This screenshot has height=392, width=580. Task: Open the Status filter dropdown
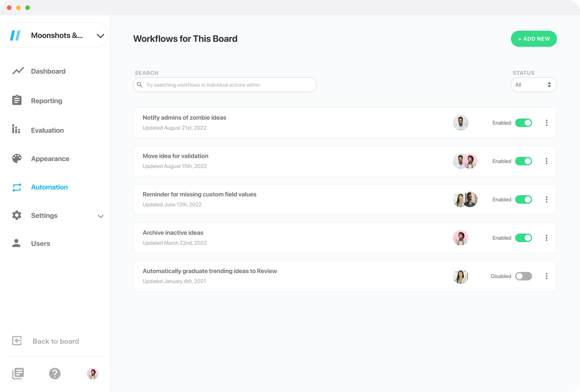pos(534,85)
